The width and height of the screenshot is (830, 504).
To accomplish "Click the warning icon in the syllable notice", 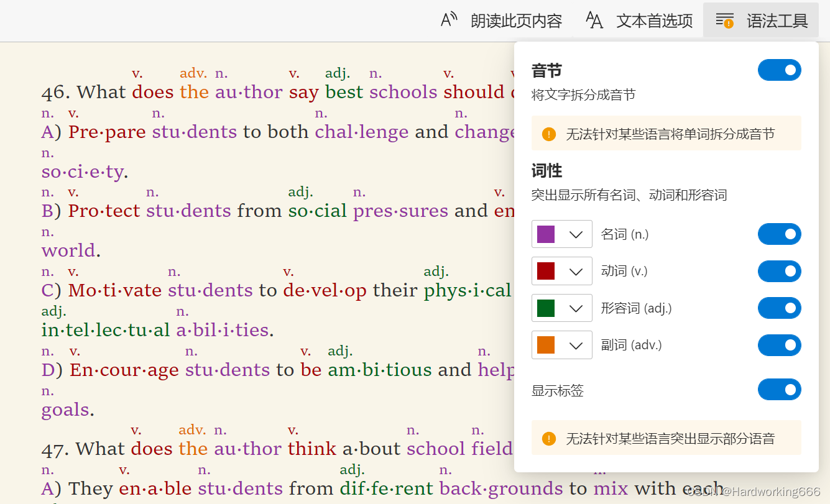I will [x=548, y=133].
